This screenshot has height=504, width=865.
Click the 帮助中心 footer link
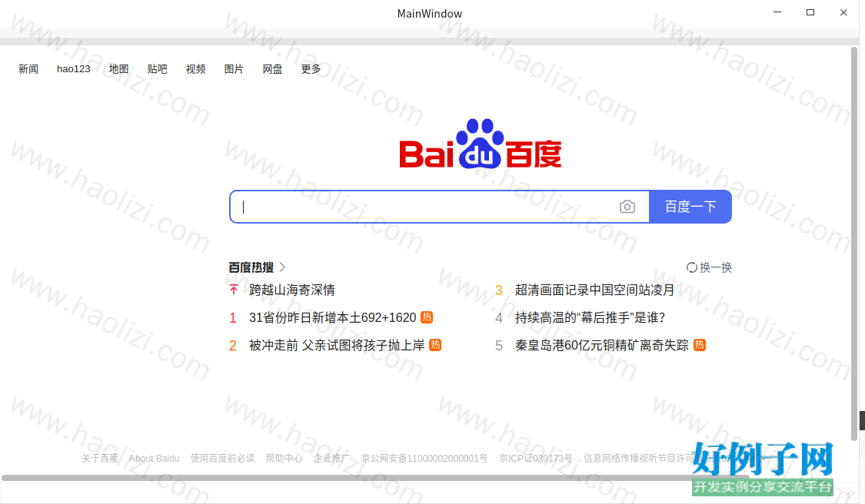point(284,458)
